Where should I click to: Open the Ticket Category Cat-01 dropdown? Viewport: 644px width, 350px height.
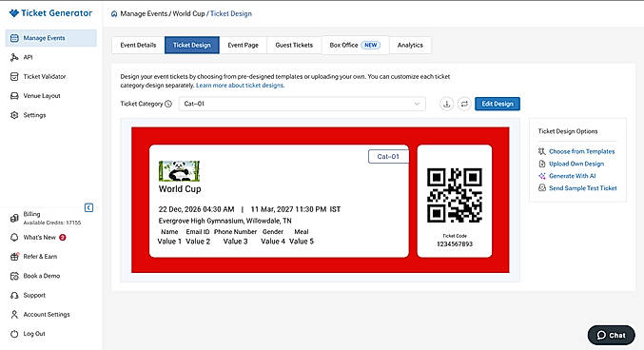[302, 104]
